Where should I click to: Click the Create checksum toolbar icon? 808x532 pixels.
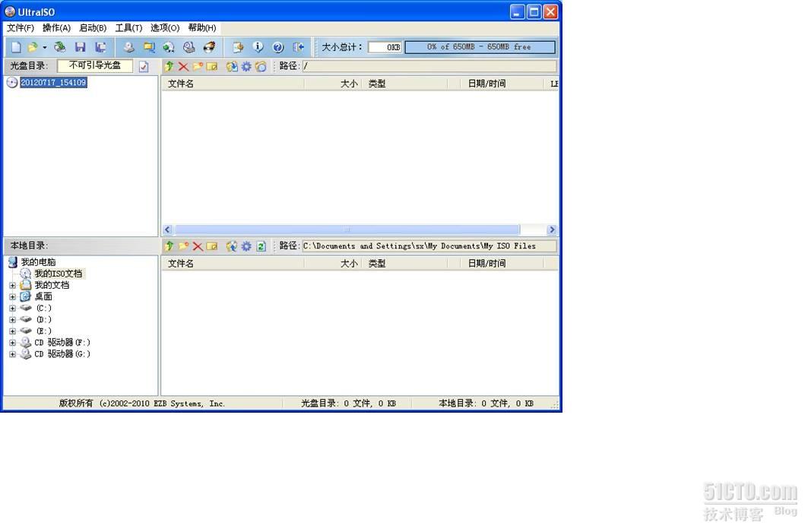[x=238, y=47]
